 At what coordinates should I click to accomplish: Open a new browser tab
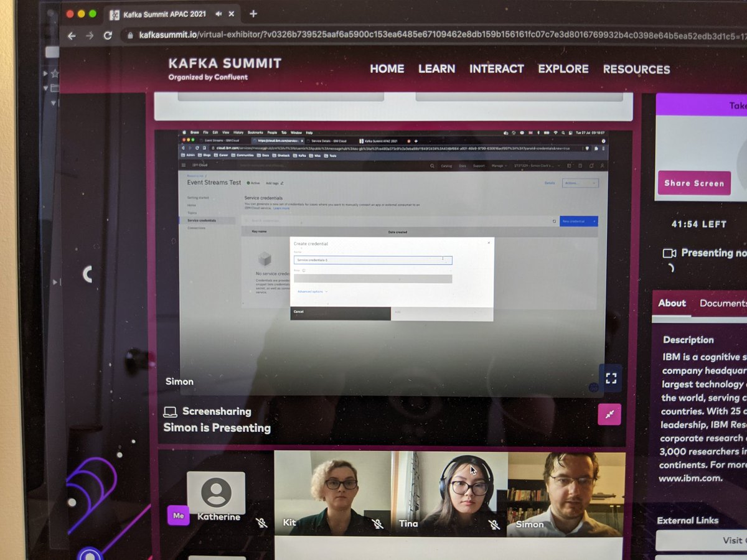point(253,13)
